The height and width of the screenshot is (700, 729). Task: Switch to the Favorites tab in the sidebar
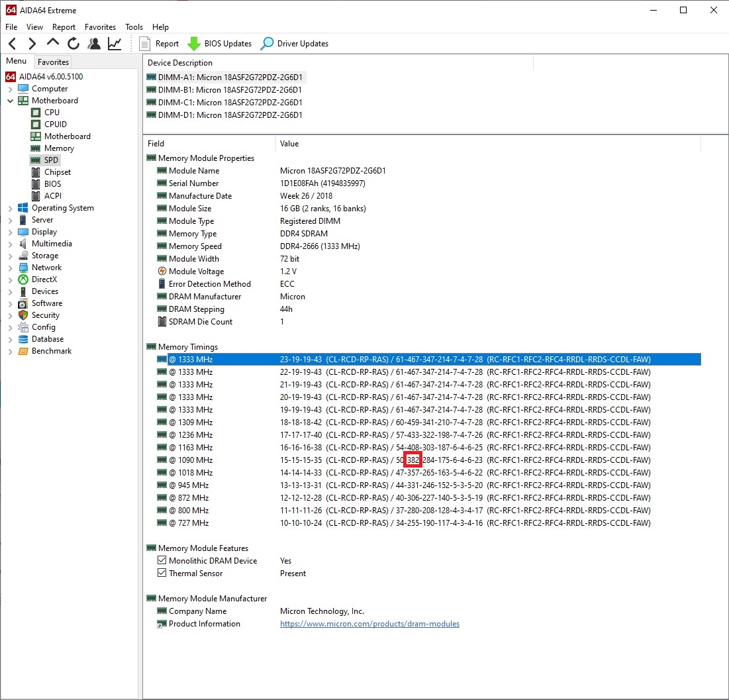point(53,62)
